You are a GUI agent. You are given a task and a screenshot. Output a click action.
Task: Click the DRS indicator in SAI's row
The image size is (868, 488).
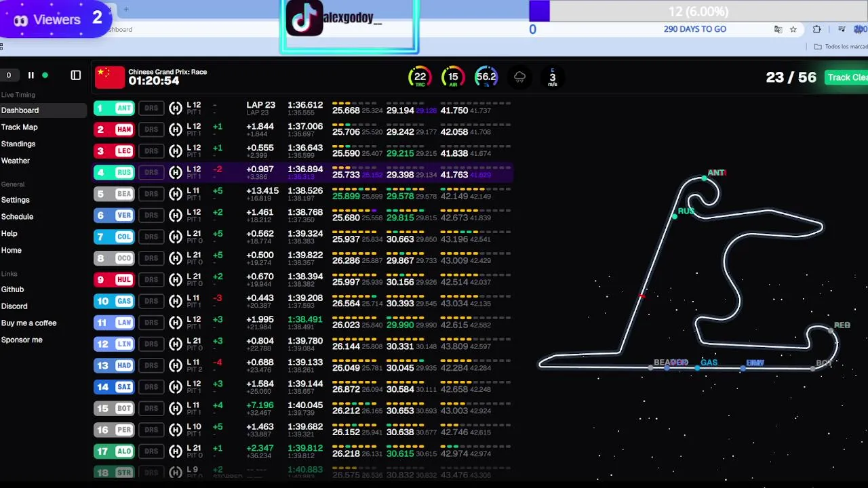[151, 387]
